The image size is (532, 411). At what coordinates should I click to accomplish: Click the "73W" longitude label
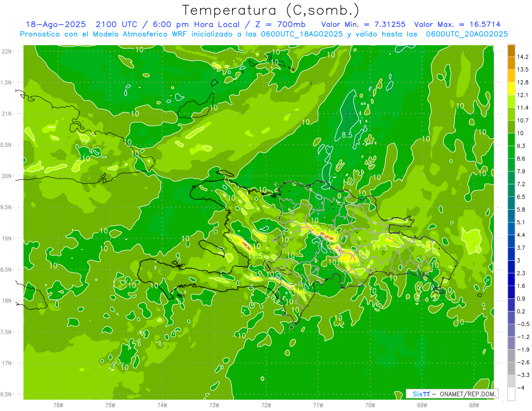(214, 405)
